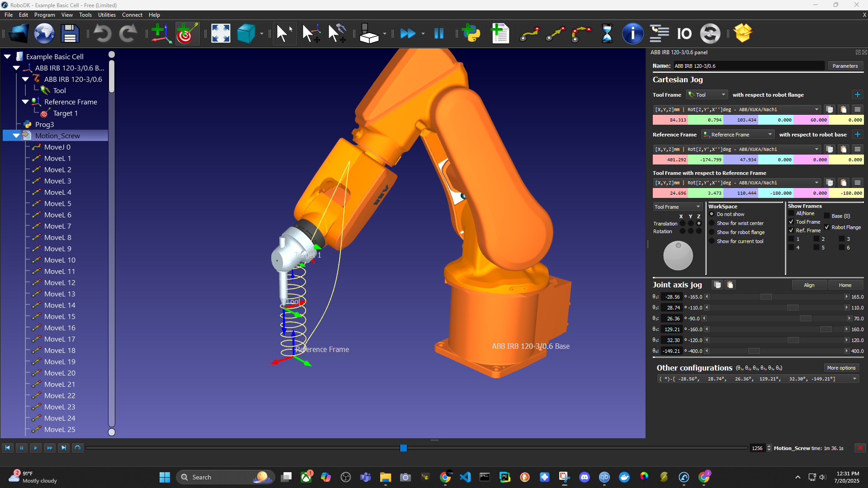Click the Fast Simulation double-arrow icon

pyautogui.click(x=408, y=33)
